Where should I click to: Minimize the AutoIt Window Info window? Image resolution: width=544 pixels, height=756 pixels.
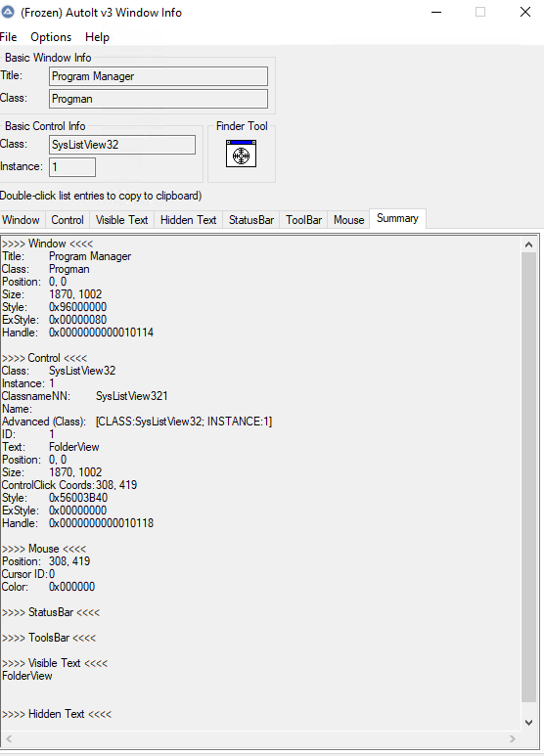coord(436,12)
